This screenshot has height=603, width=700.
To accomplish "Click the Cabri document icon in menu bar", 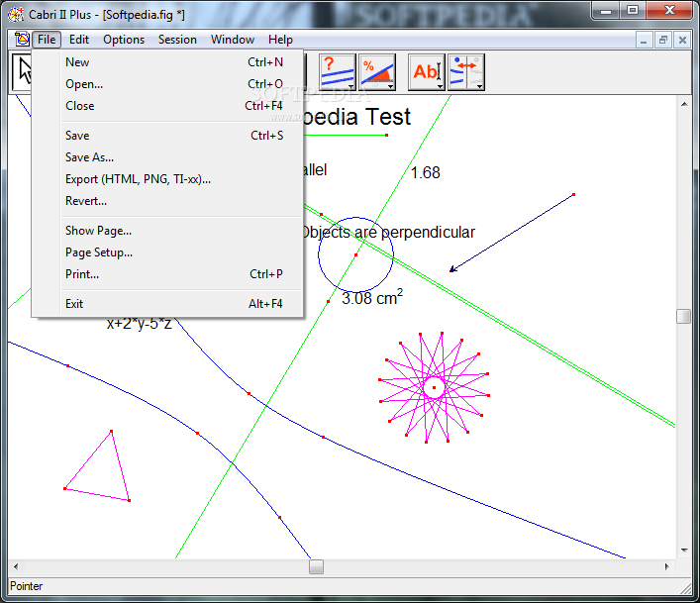I will click(22, 40).
